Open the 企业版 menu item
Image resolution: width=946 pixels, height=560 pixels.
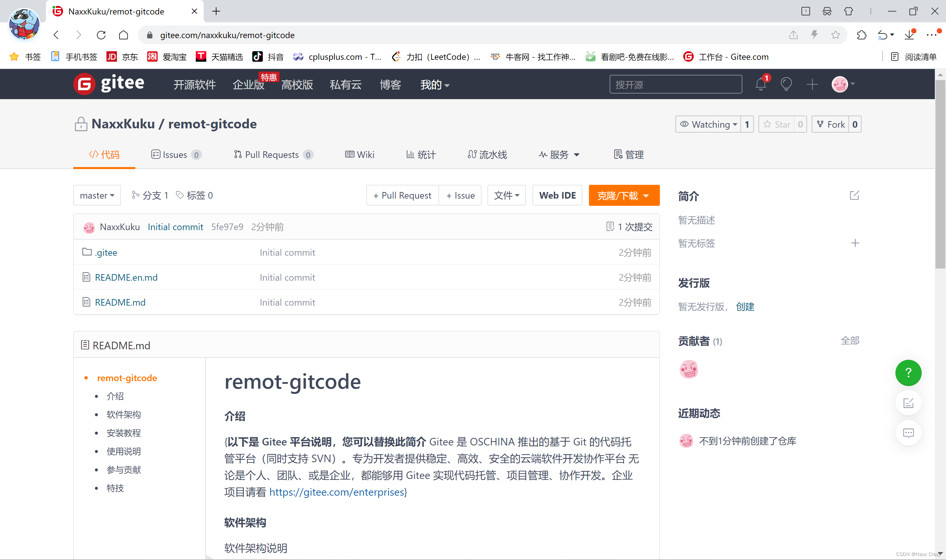point(248,85)
